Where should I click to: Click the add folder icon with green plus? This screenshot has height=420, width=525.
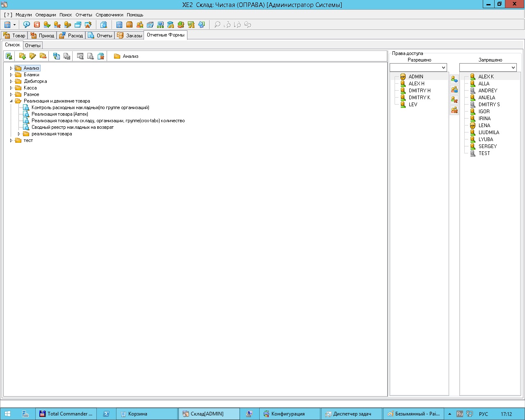[23, 56]
